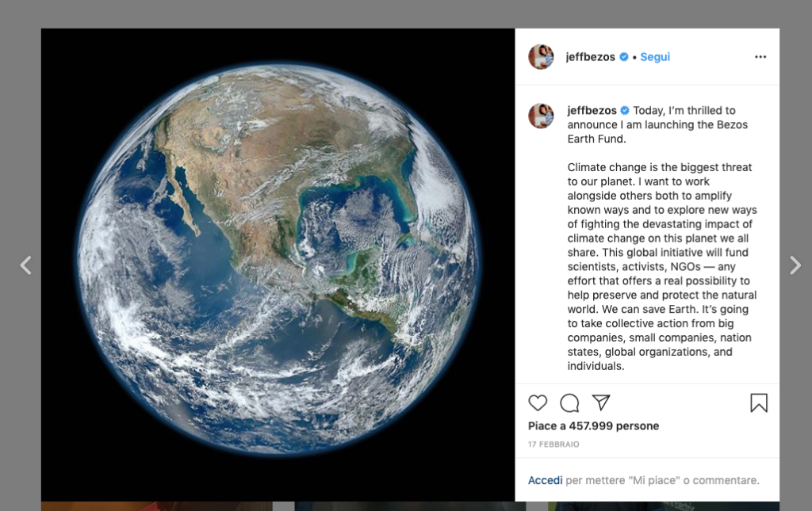Share the post via paper plane icon
Screen dimensions: 812x511
(x=601, y=402)
